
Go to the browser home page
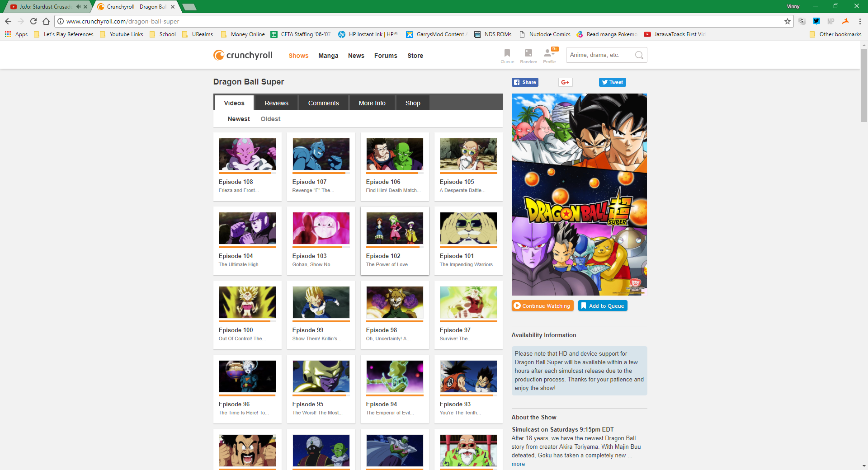point(46,21)
